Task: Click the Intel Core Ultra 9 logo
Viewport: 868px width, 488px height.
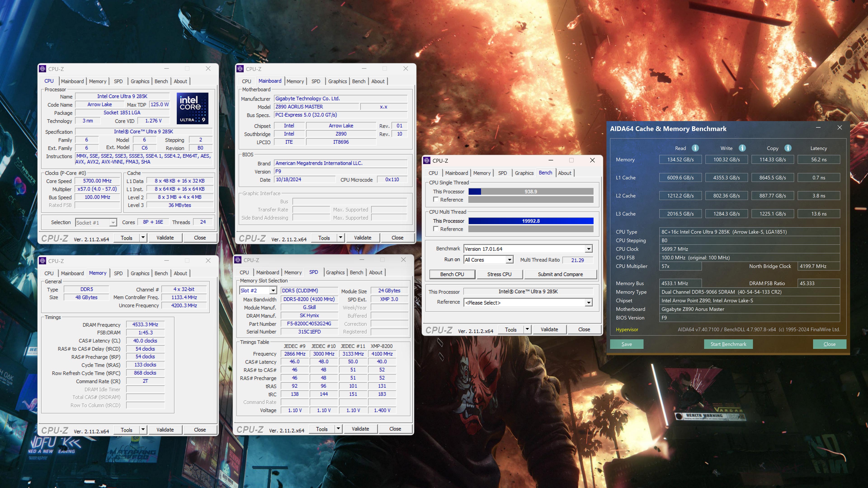Action: (x=192, y=108)
